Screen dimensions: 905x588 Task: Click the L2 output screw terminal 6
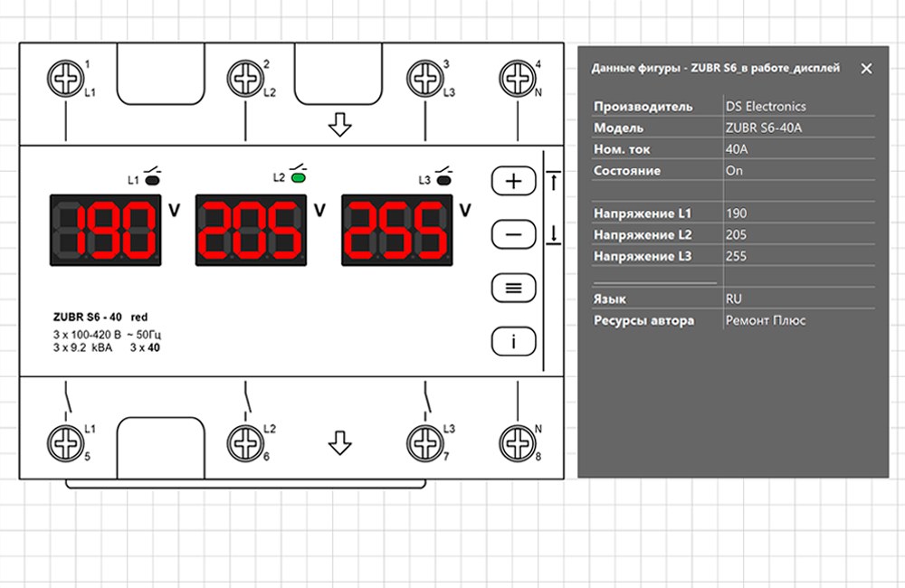point(244,442)
